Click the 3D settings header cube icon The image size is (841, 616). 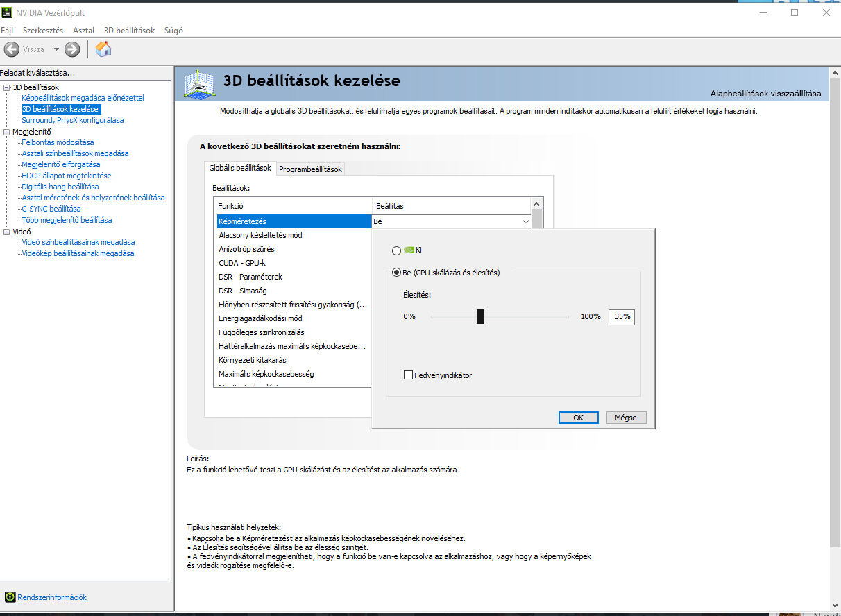199,84
